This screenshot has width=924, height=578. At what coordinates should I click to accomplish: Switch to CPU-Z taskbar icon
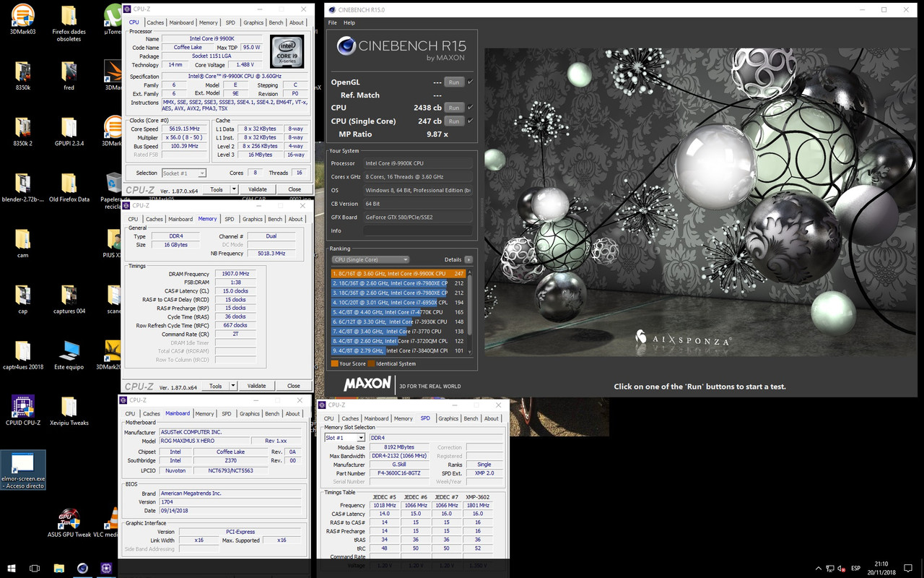(107, 569)
